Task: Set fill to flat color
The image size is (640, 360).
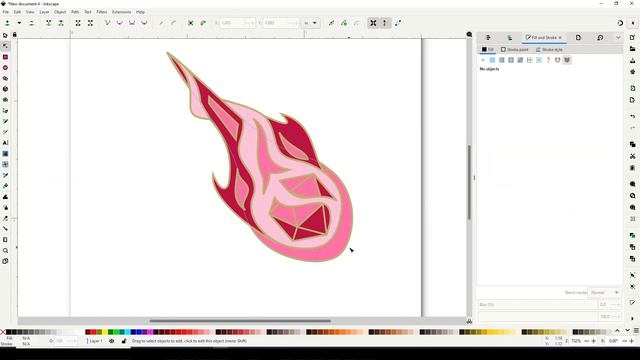Action: point(492,60)
